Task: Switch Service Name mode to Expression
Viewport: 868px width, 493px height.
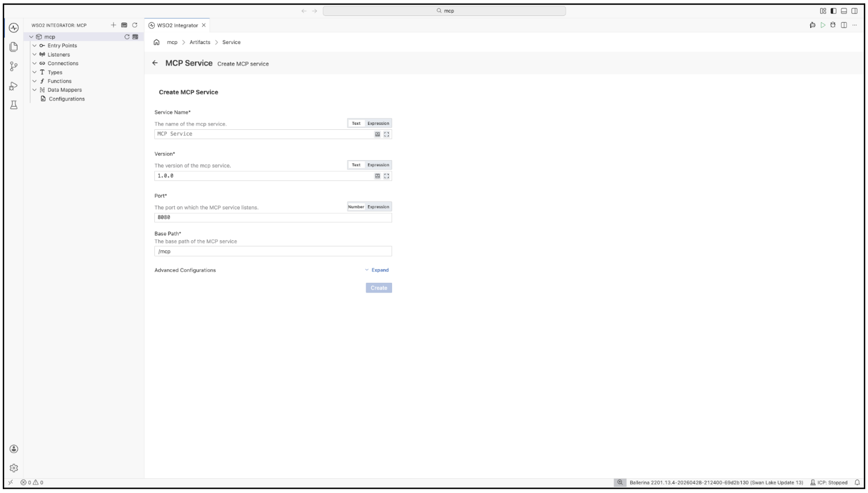Action: pyautogui.click(x=378, y=123)
